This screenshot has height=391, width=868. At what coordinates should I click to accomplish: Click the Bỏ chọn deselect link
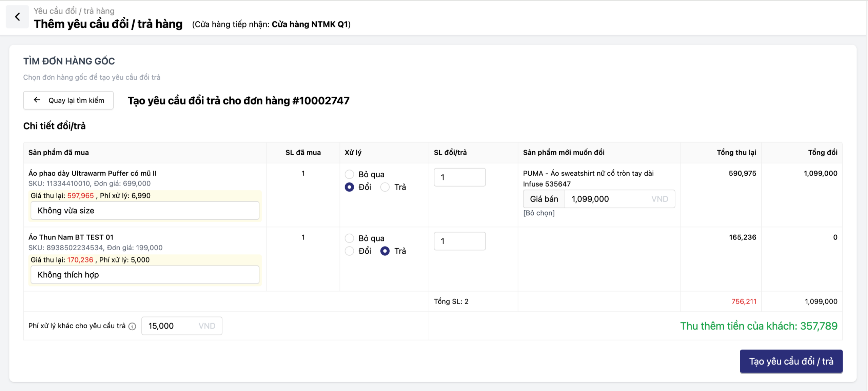[x=539, y=213]
